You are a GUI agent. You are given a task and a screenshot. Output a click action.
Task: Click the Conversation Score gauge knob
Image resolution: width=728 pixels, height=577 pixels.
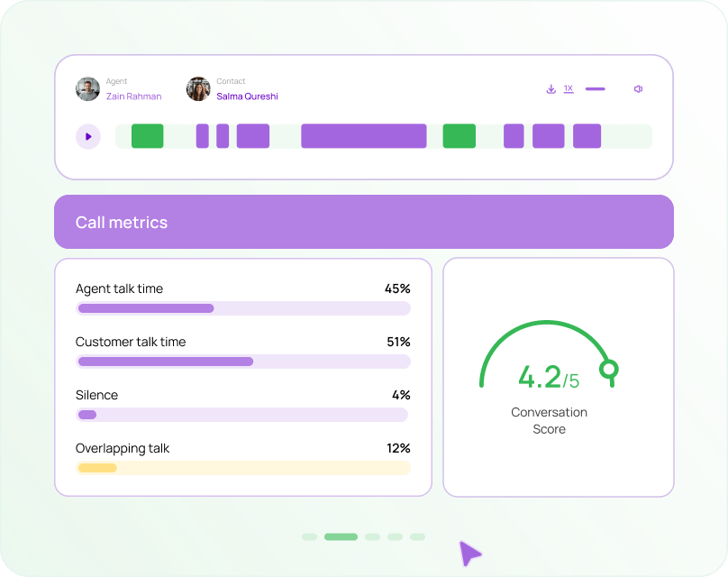tap(609, 369)
